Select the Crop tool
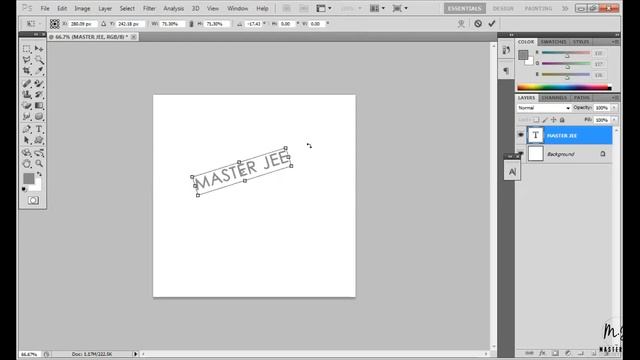This screenshot has height=360, width=640. pyautogui.click(x=27, y=71)
